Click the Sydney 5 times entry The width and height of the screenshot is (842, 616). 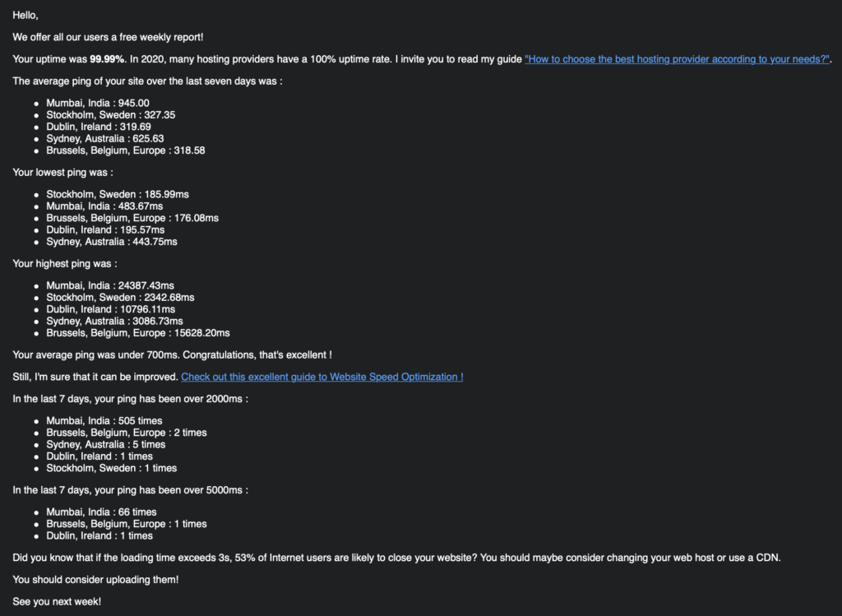[x=106, y=445]
